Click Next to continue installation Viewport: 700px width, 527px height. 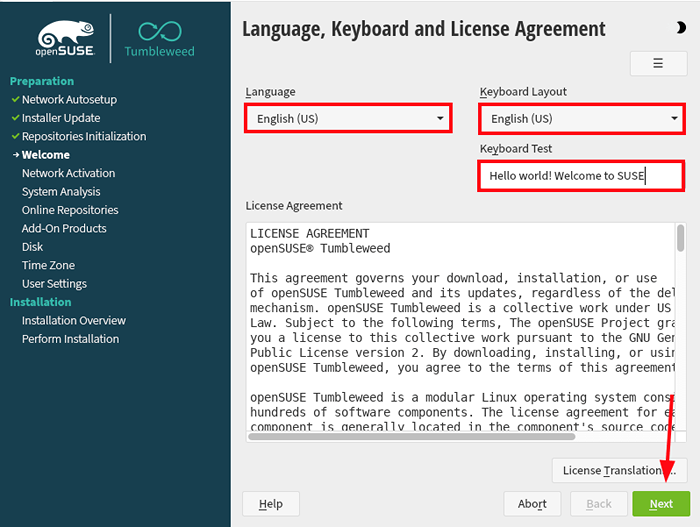point(661,504)
